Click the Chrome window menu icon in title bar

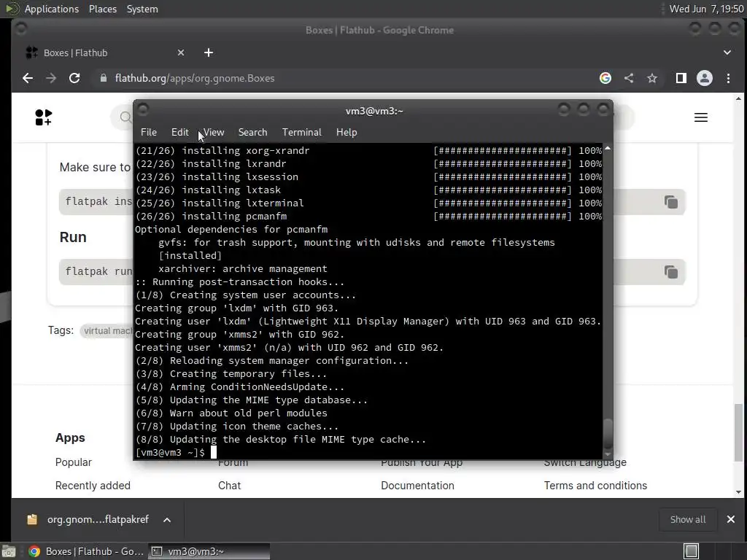(20, 29)
